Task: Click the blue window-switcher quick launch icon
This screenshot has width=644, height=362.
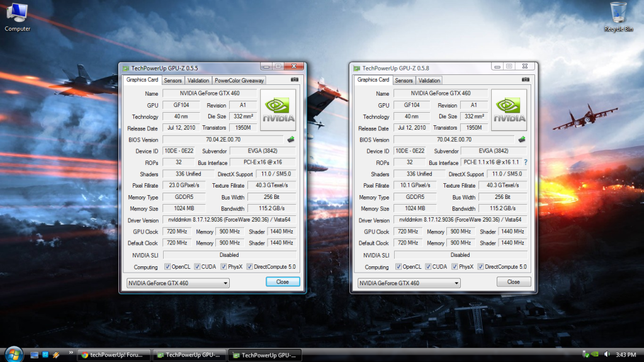Action: pos(45,354)
